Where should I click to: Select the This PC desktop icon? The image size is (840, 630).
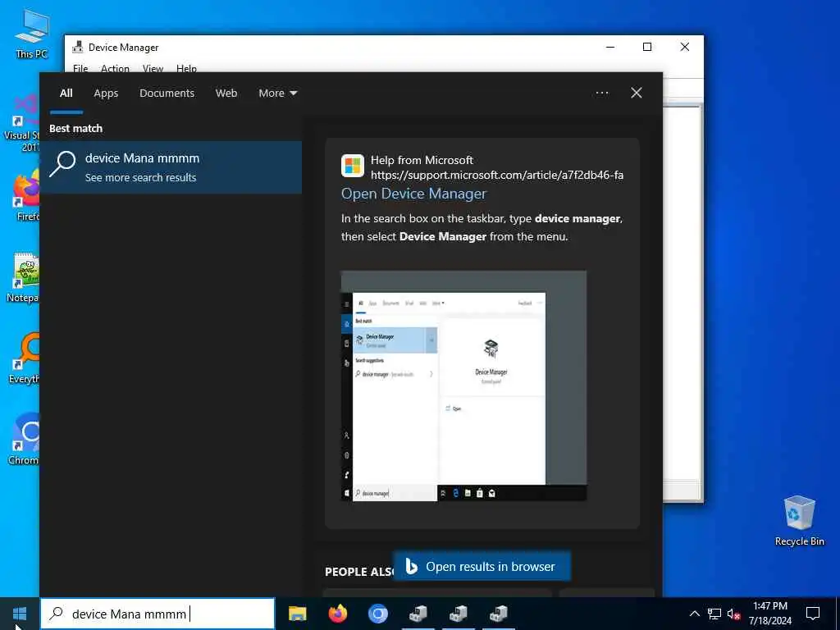click(x=32, y=33)
